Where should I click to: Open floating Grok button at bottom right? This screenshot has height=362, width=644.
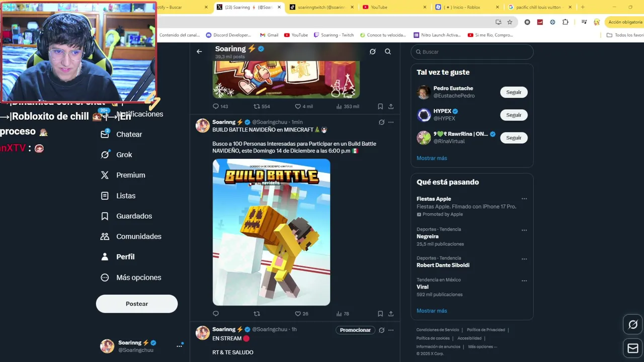click(x=633, y=324)
